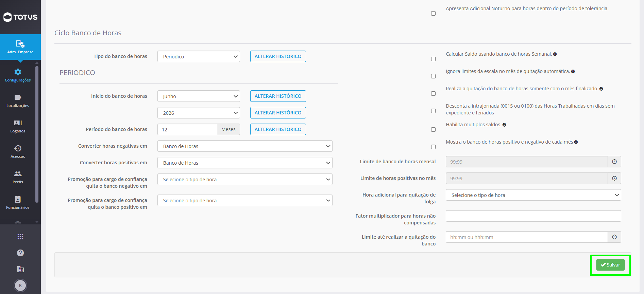Show info for Calcular Saldo banco de horas Semanal

[555, 54]
